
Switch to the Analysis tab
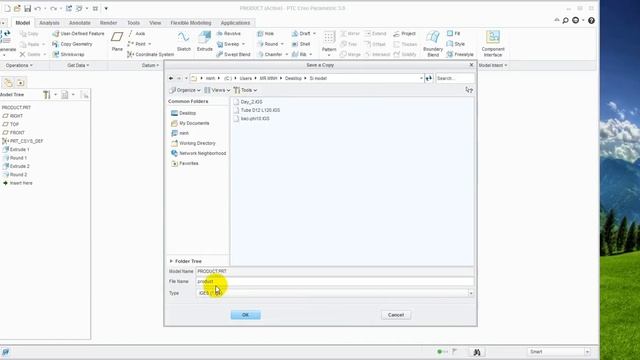coord(49,23)
